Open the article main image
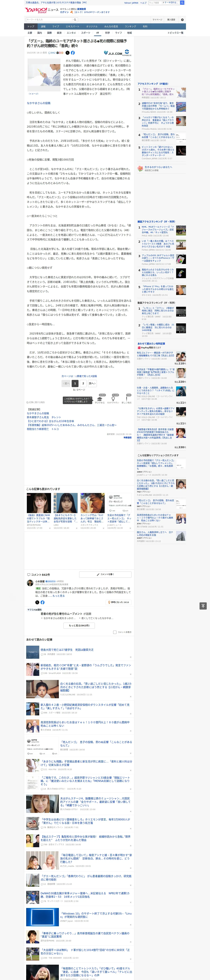 pos(44,75)
